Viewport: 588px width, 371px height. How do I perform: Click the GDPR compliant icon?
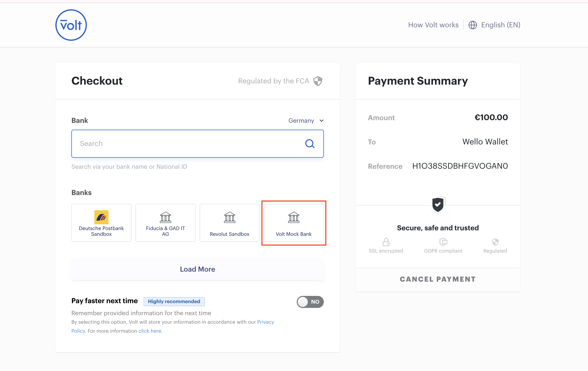click(x=443, y=242)
